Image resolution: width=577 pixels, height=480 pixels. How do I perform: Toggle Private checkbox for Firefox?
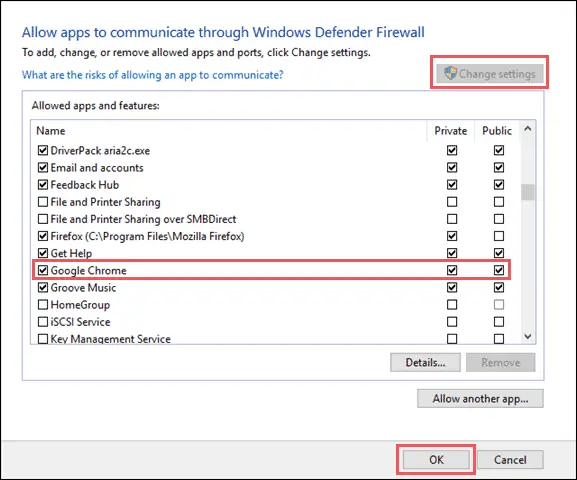pos(452,236)
